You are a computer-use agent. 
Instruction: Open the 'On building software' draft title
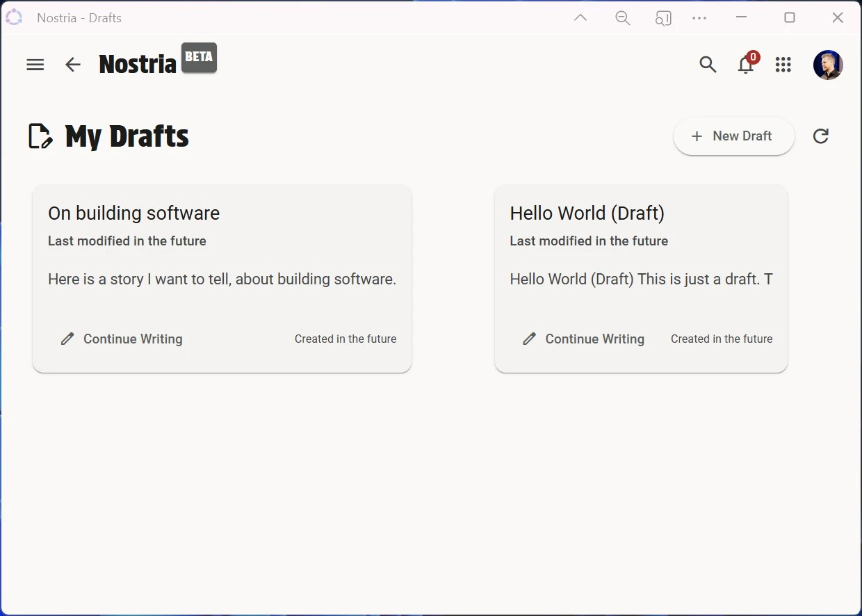click(133, 213)
